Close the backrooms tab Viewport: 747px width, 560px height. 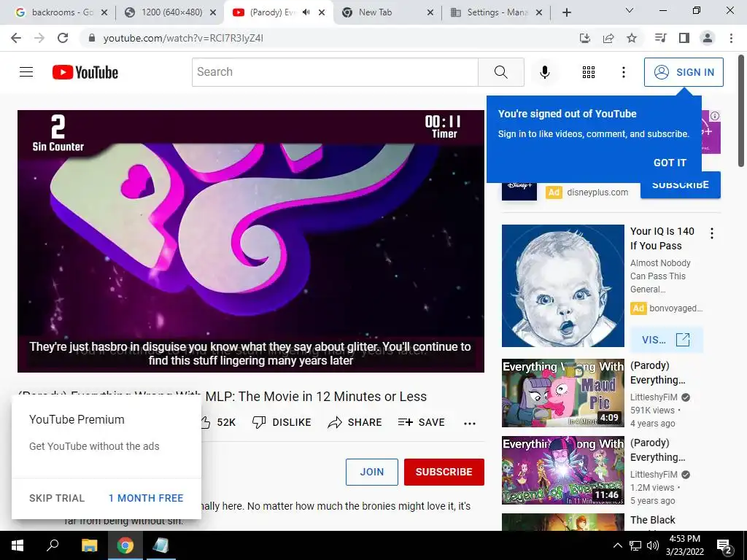[104, 12]
